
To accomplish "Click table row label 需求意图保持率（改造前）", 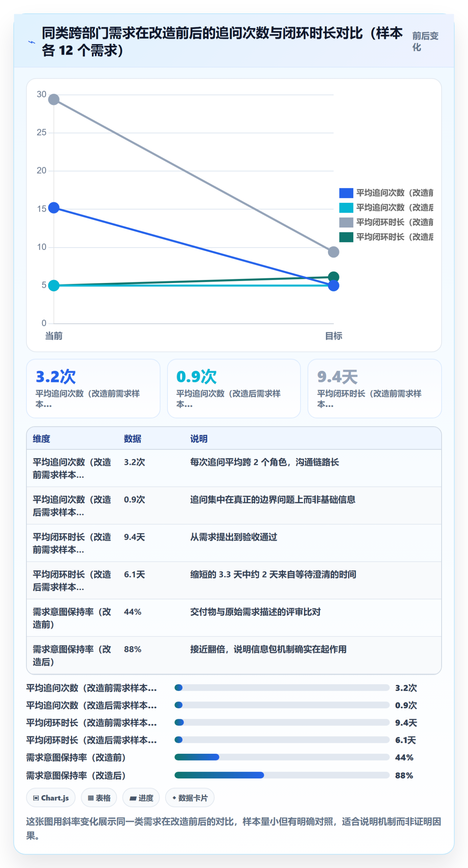I will pyautogui.click(x=72, y=618).
